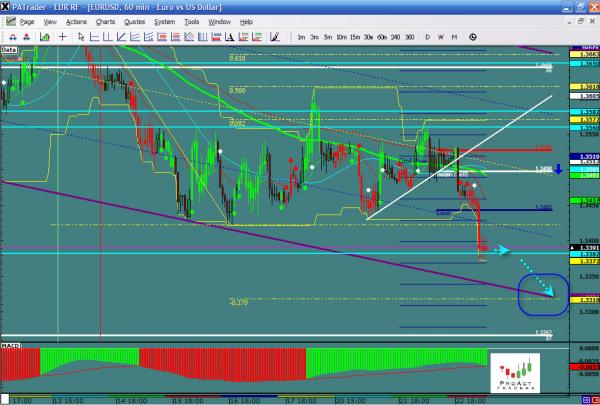
Task: Expand the System menu
Action: click(164, 21)
